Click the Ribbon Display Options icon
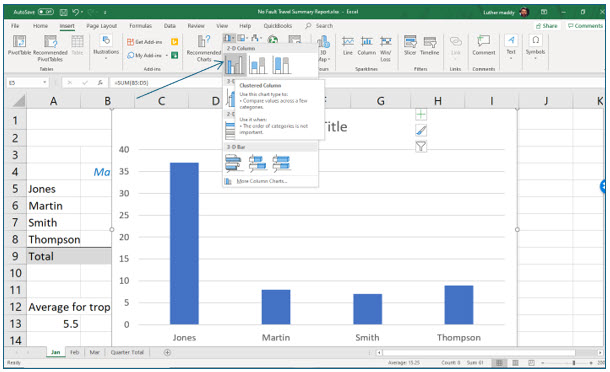Viewport: 610px width, 372px height. pos(544,12)
